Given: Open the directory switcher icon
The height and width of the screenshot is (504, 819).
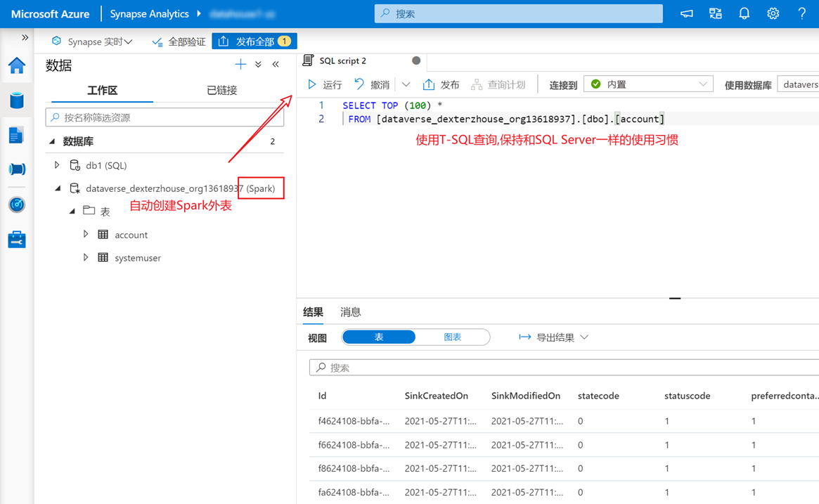Looking at the screenshot, I should (x=716, y=14).
